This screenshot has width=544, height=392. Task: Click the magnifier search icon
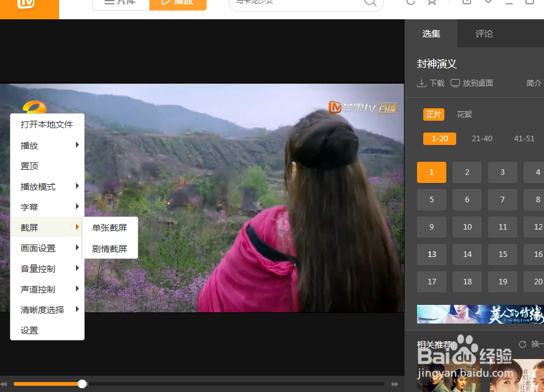point(370,2)
